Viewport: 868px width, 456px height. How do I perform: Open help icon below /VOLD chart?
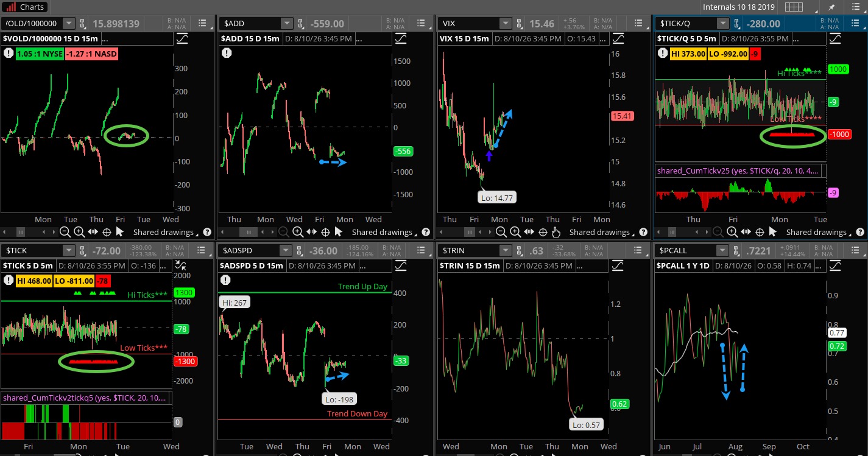click(207, 232)
